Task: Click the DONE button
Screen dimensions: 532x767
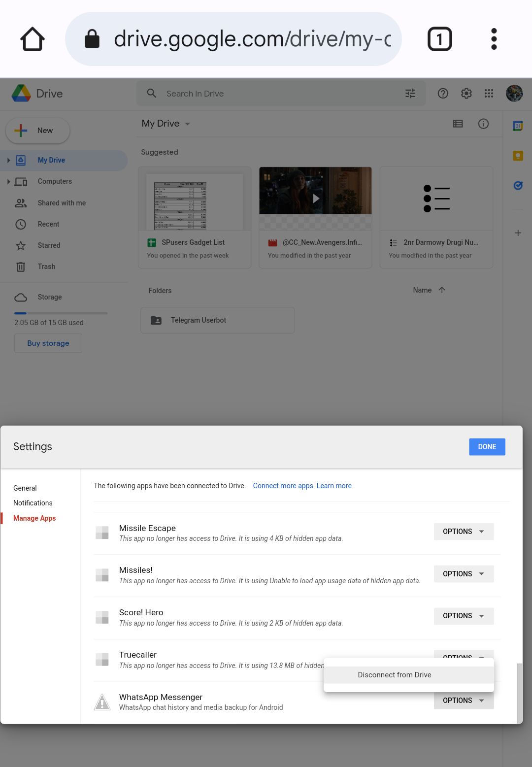Action: 487,447
